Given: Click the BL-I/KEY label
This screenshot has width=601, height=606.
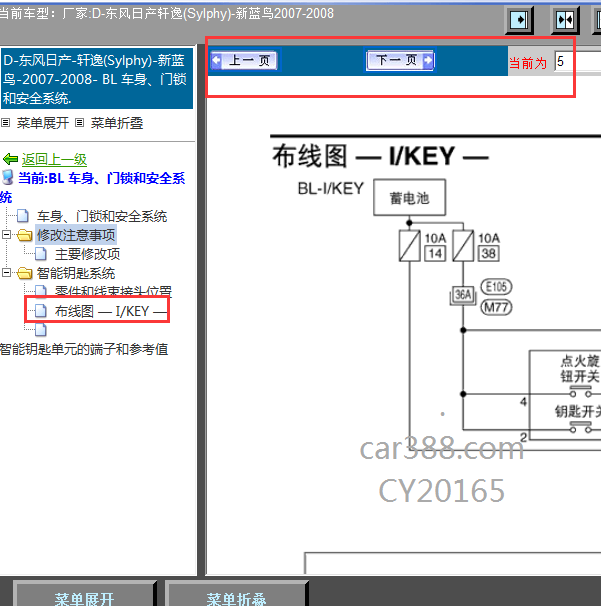Looking at the screenshot, I should point(331,189).
